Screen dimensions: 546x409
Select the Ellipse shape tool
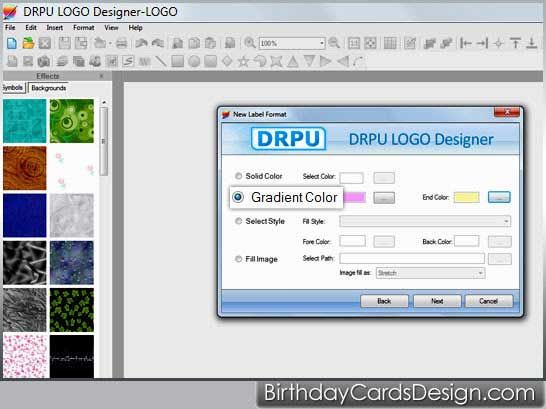pyautogui.click(x=194, y=61)
